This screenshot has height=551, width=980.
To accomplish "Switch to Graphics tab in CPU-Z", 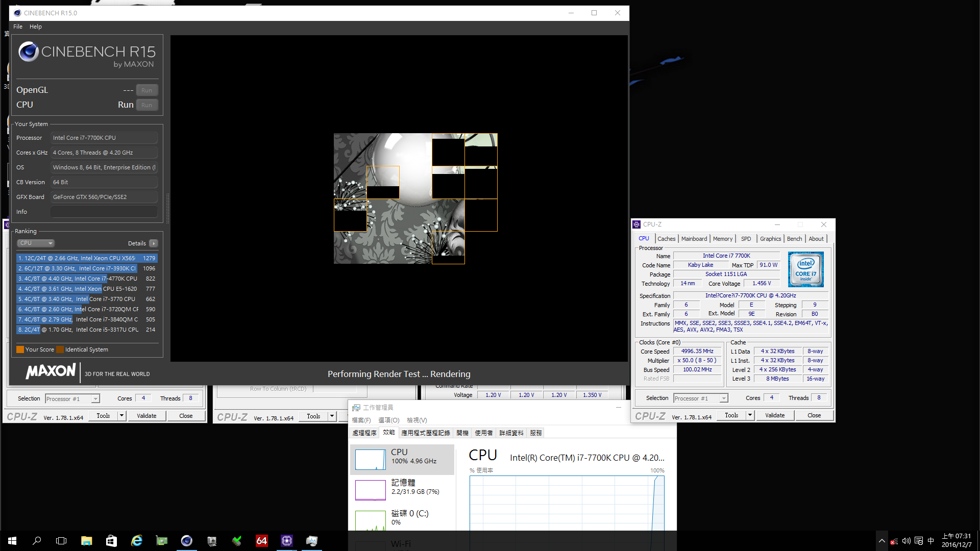I will [770, 239].
